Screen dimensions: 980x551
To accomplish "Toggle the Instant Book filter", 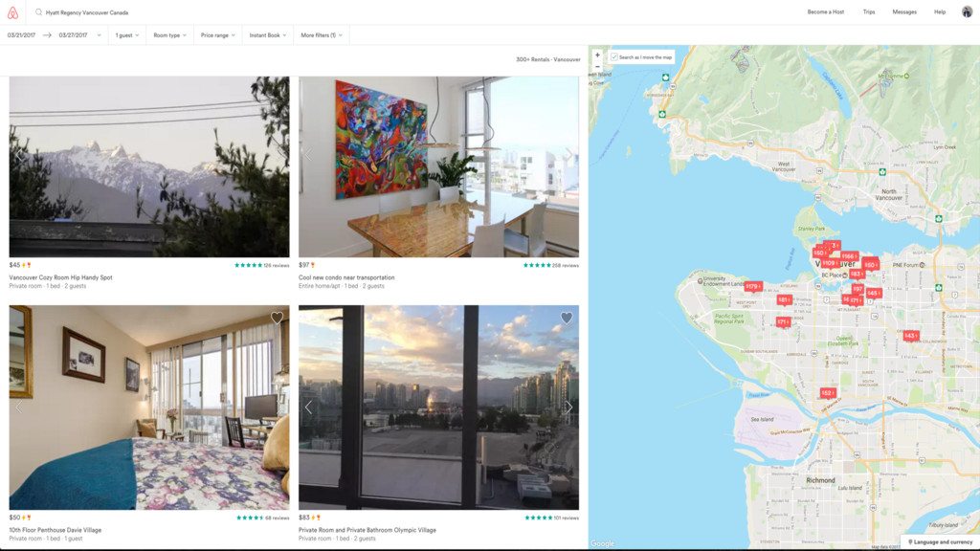I will click(x=268, y=35).
